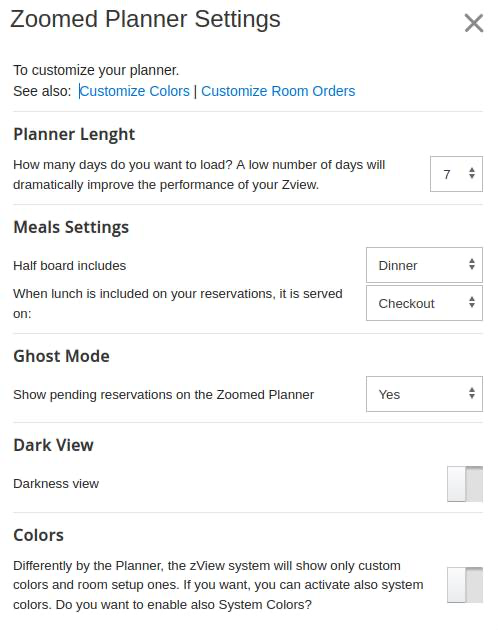This screenshot has width=498, height=630.
Task: Open the Customize Room Orders link
Action: click(278, 91)
